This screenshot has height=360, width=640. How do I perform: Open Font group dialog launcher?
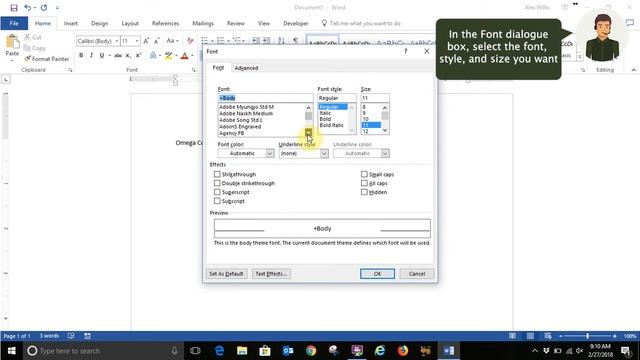click(193, 70)
